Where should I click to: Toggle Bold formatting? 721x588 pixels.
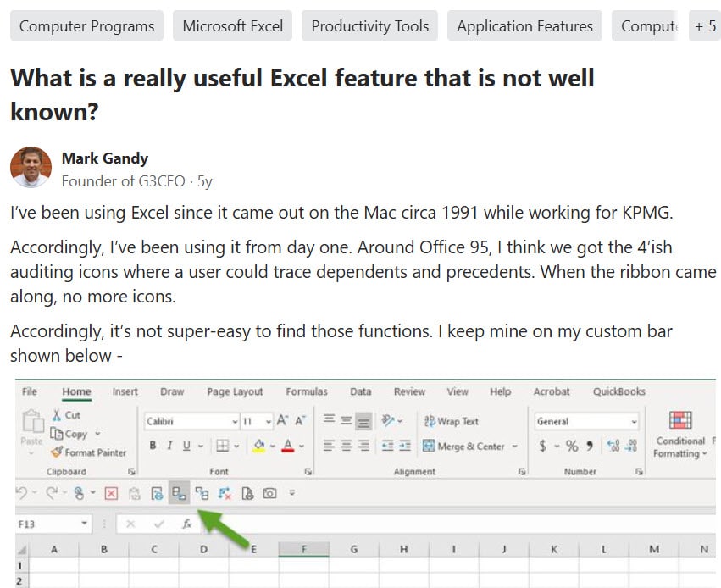pos(153,446)
